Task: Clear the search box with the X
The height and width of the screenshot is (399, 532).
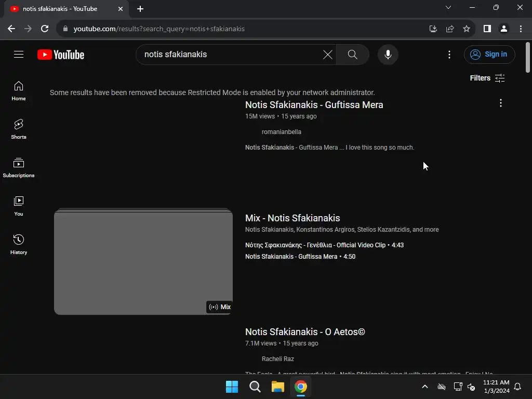Action: point(327,54)
